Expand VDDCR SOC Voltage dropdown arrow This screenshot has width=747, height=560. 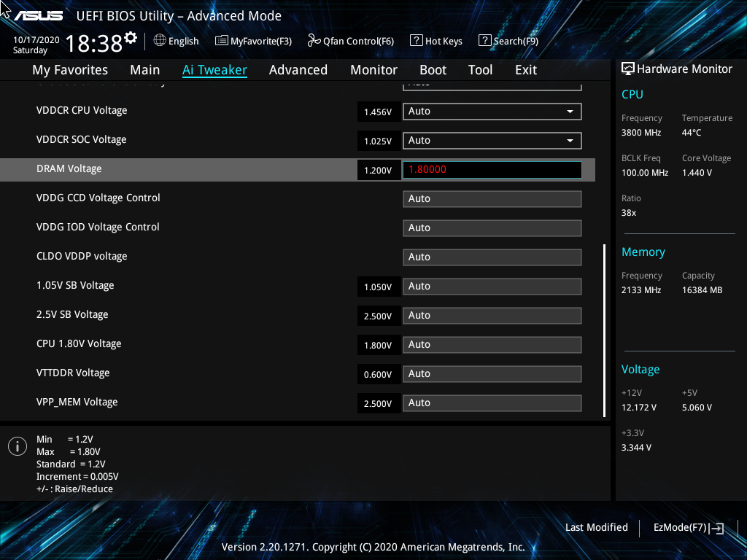pos(570,141)
